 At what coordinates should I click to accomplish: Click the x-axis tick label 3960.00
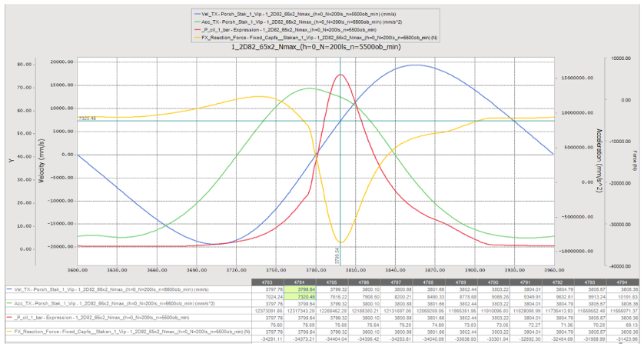(x=554, y=270)
